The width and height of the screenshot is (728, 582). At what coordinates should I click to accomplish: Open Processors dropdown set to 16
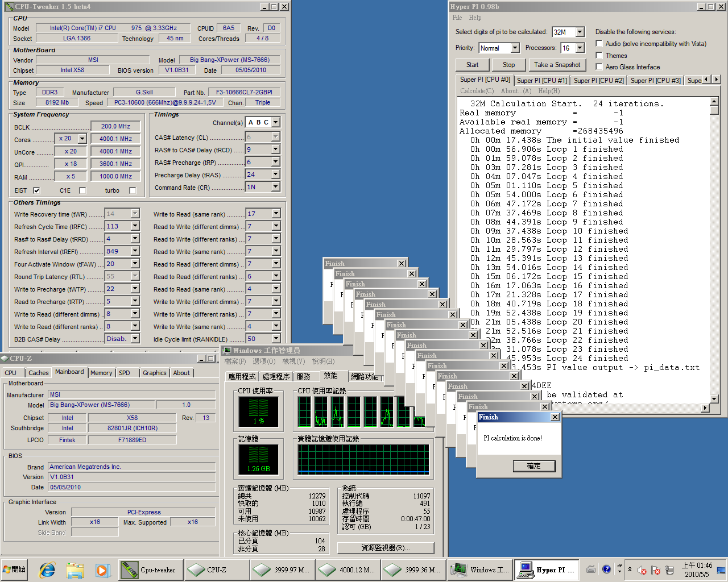[580, 48]
